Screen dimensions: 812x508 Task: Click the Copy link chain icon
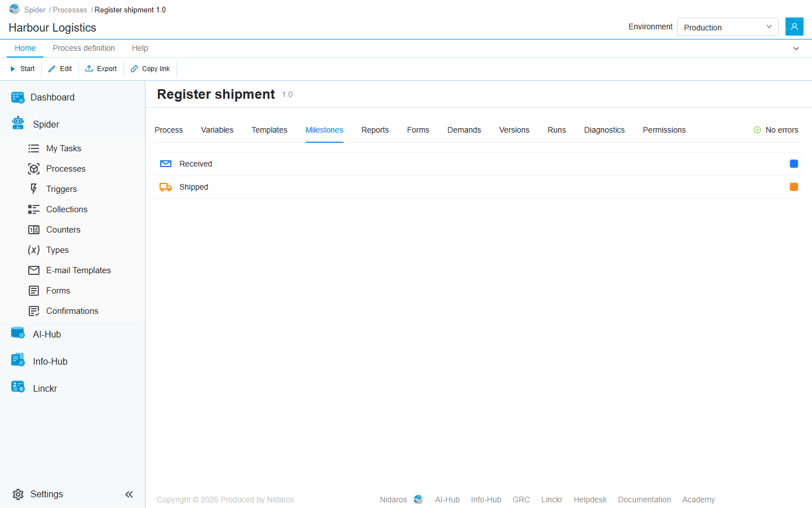[134, 69]
